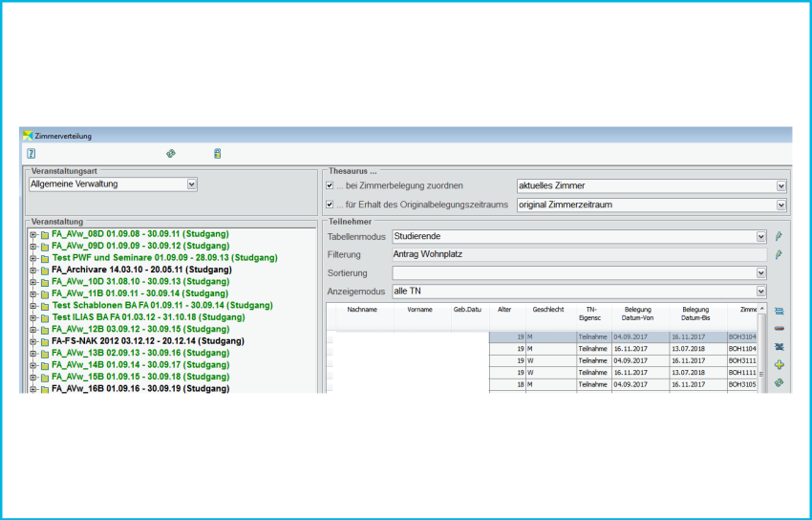Screen dimensions: 812x520
Task: Click the blue list icon beside the table
Action: point(780,312)
